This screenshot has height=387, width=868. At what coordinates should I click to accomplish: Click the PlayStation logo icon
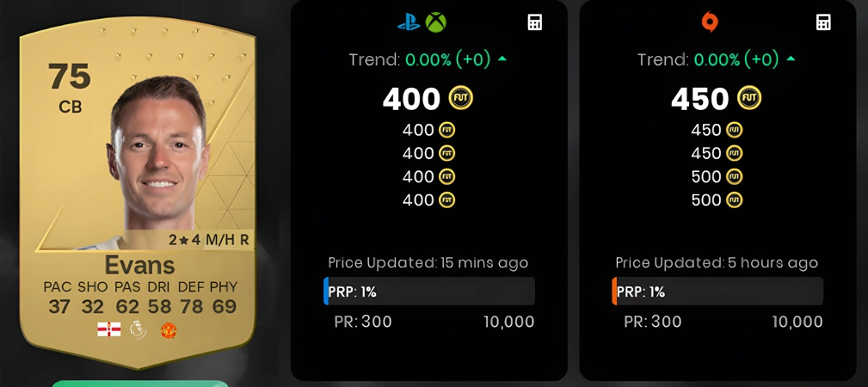point(409,22)
